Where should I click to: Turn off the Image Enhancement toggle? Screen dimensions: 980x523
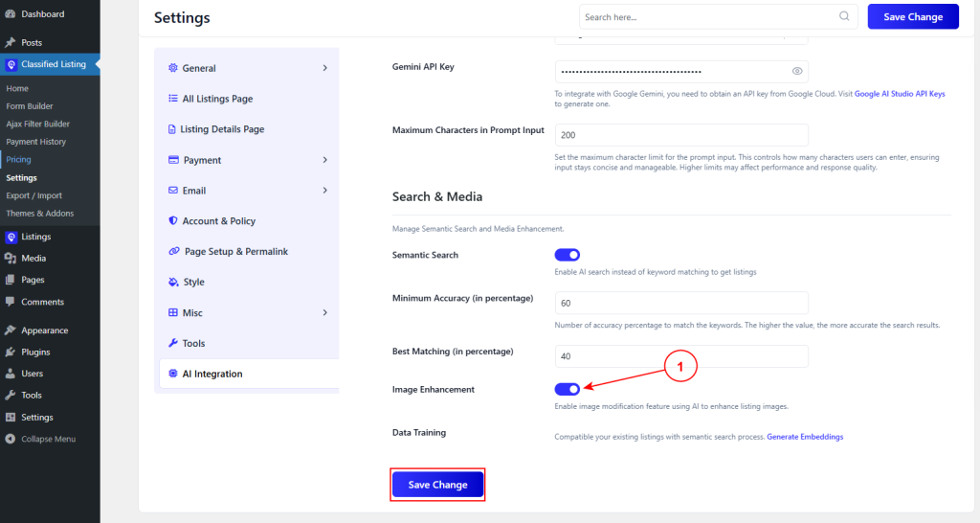[x=568, y=389]
